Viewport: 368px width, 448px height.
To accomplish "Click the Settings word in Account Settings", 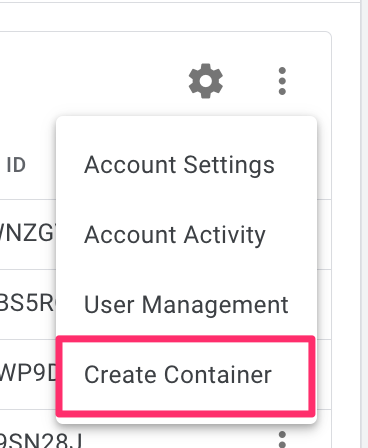I will pyautogui.click(x=229, y=166).
